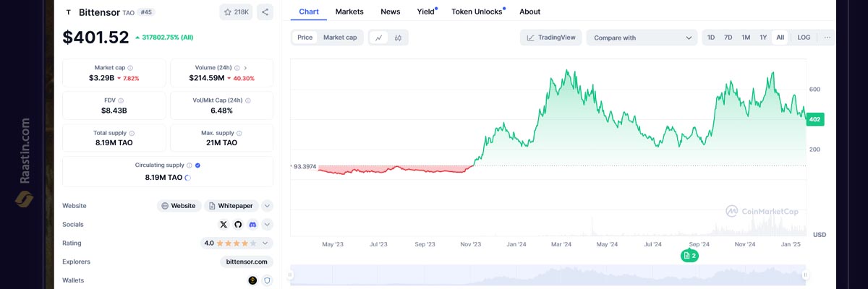Click the circulating supply progress ring
This screenshot has height=289, width=868.
tap(188, 177)
